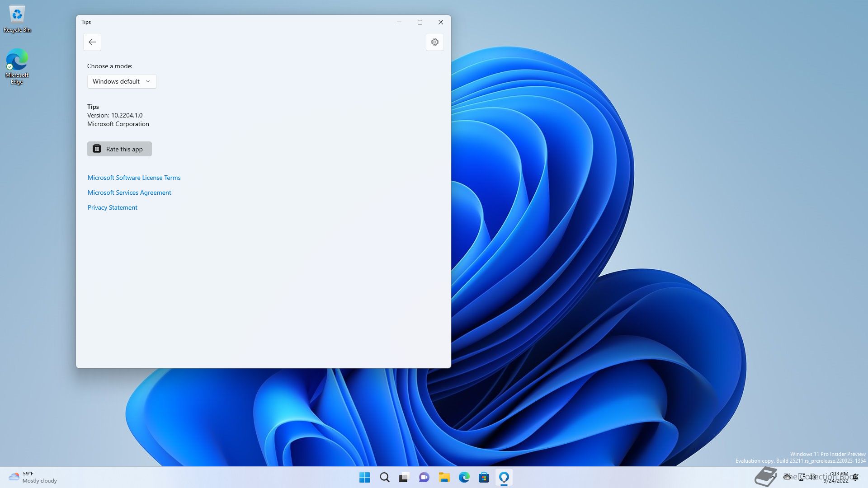Open the Windows Start menu

coord(364,477)
